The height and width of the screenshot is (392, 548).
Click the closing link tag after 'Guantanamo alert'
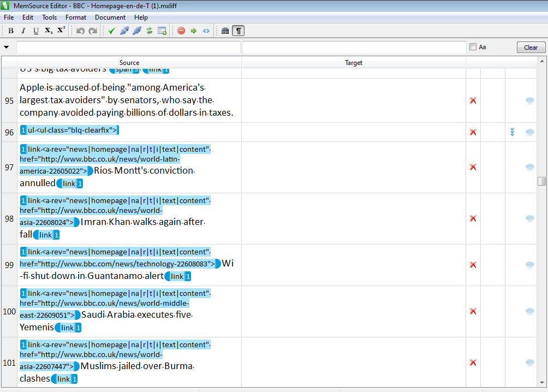(178, 277)
